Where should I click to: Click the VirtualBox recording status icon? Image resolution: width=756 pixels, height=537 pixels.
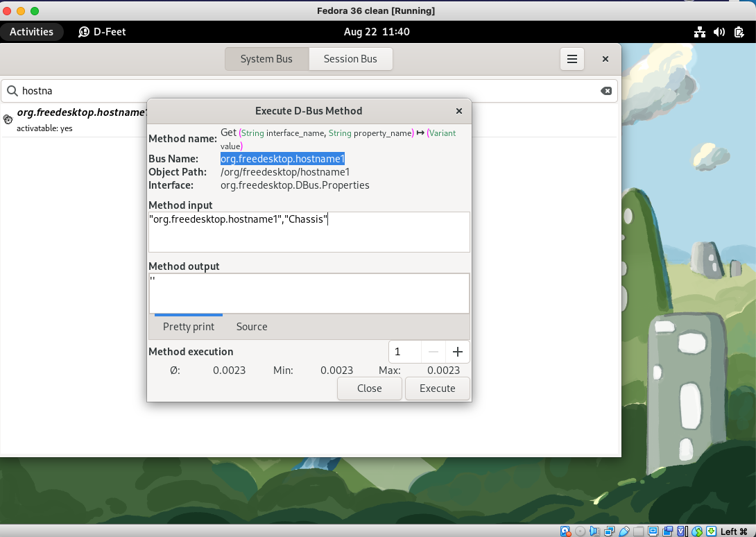point(668,531)
